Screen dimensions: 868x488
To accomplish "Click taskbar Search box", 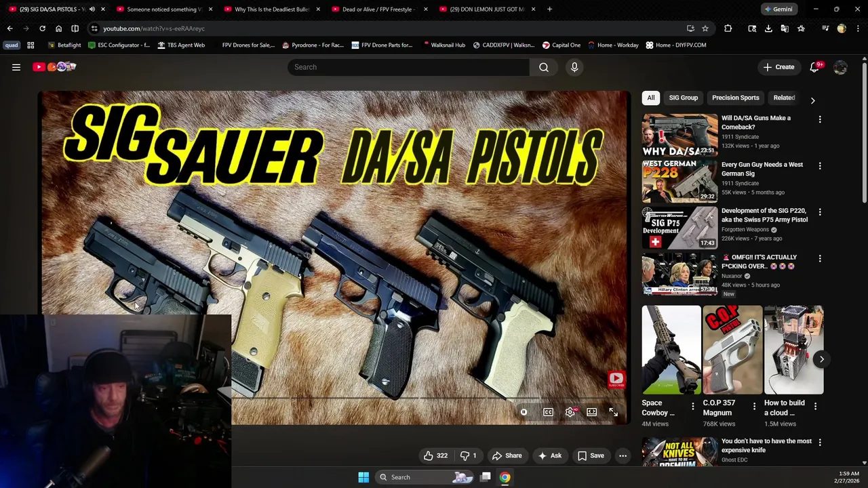I will click(x=425, y=477).
